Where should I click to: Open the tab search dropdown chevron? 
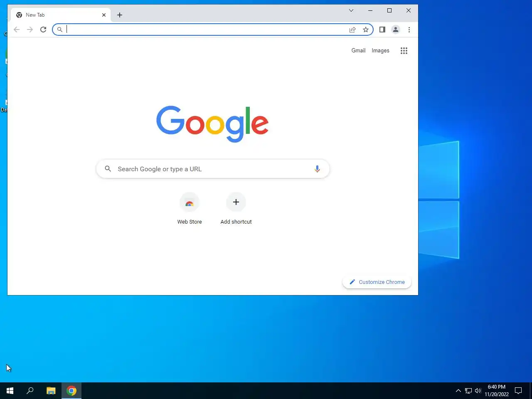[351, 10]
